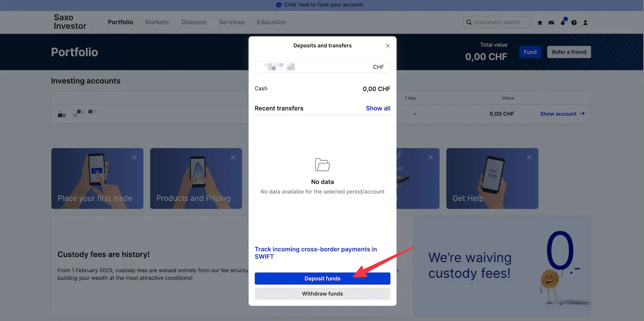Open the user profile icon

(x=585, y=22)
